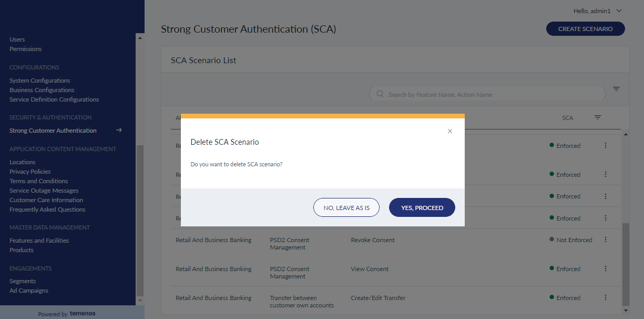Close the Delete SCA Scenario dialog
The width and height of the screenshot is (644, 319).
pos(450,131)
